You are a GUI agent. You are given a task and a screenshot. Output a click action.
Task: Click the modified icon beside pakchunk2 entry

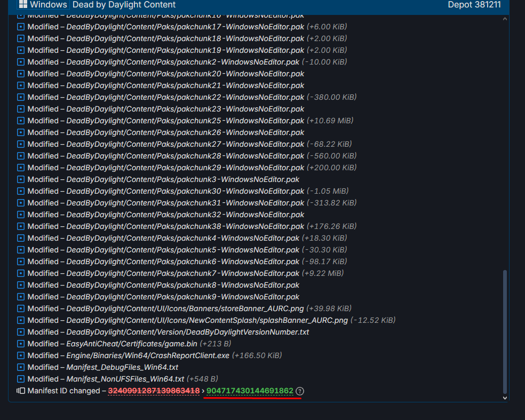21,62
